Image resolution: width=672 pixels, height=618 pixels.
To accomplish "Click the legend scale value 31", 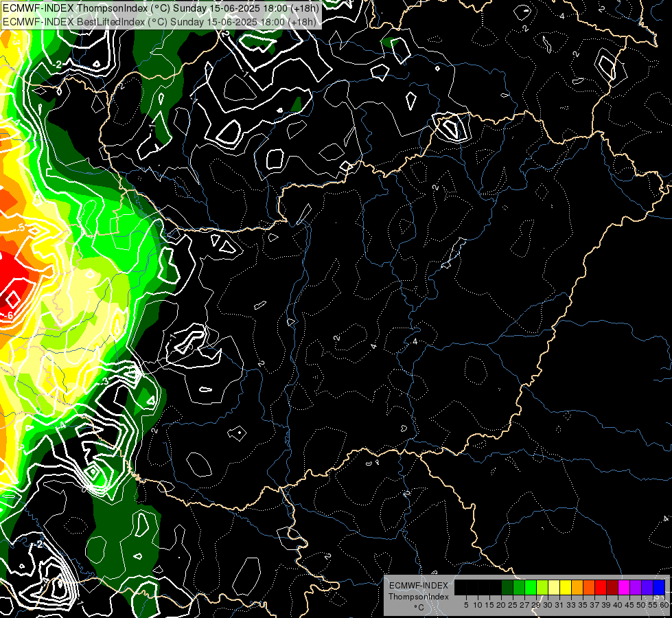I will tap(559, 605).
